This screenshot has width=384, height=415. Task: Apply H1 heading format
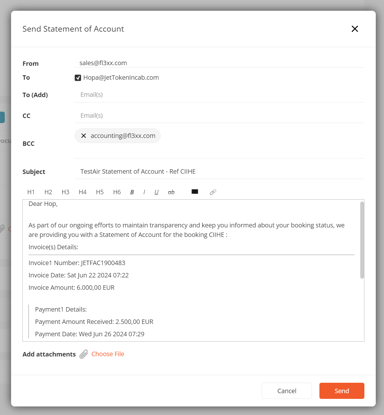[x=31, y=192]
